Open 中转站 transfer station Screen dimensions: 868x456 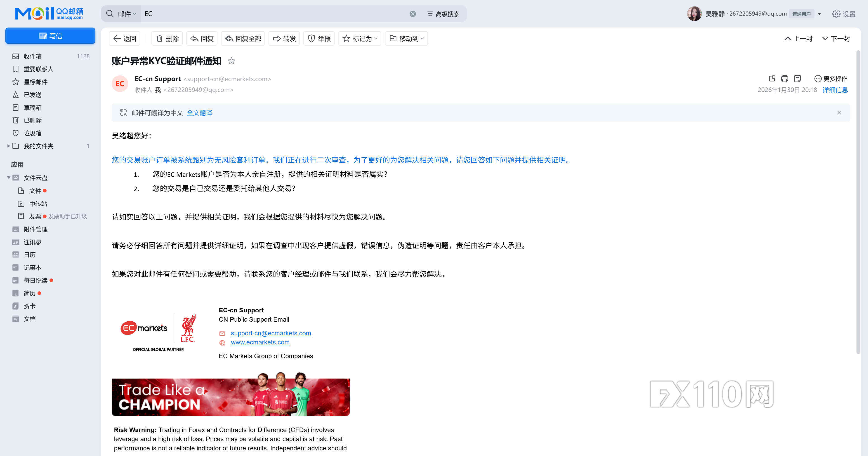coord(51,203)
